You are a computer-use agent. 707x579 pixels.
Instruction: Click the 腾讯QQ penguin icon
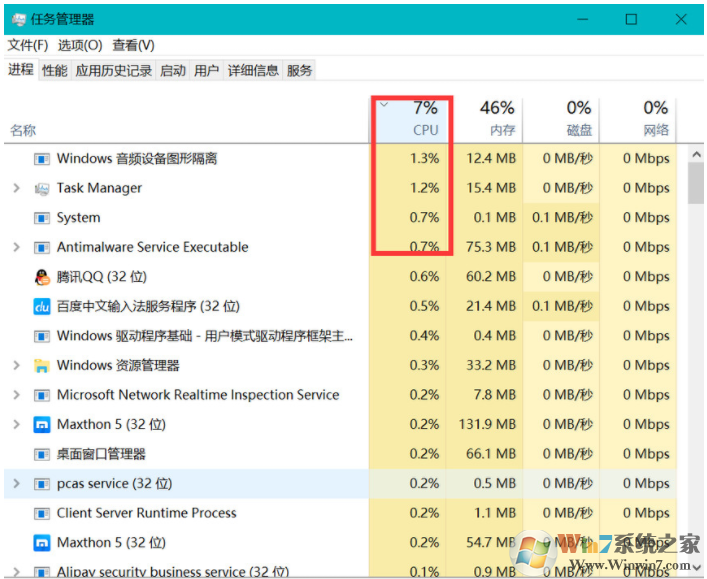coord(42,277)
